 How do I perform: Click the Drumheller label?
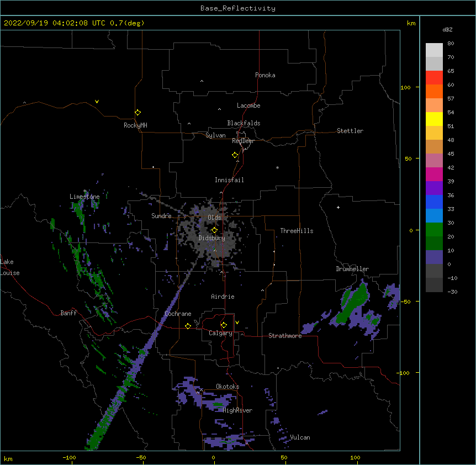pyautogui.click(x=352, y=269)
